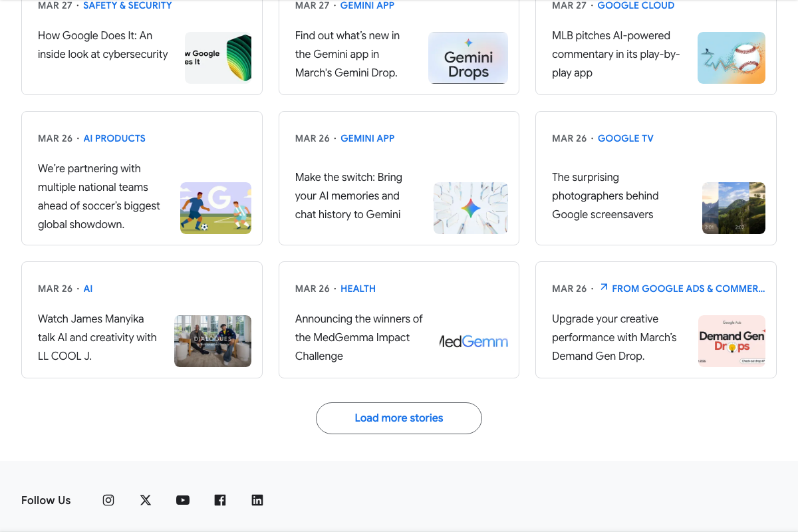Image resolution: width=798 pixels, height=532 pixels.
Task: Open AI Products category link
Action: (x=114, y=138)
